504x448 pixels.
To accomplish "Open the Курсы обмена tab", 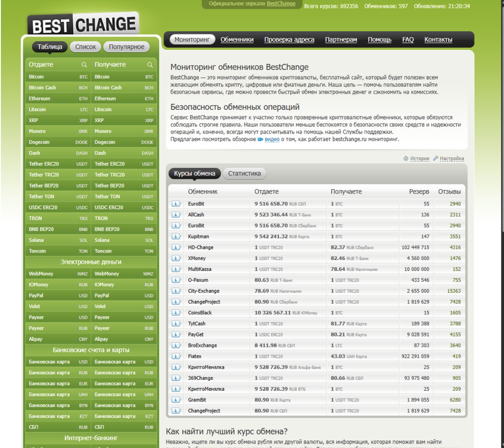I will coord(194,173).
